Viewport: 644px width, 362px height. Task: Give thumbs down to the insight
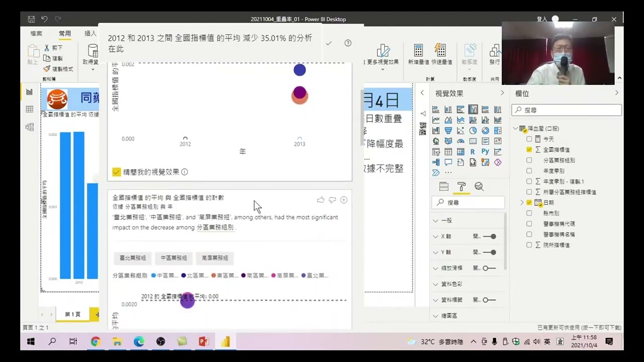[x=332, y=200]
